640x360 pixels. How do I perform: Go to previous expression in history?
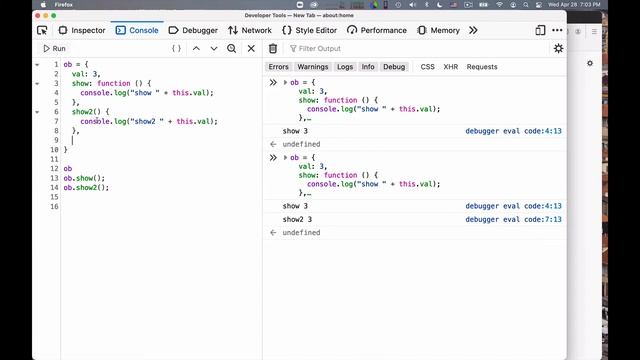coord(196,48)
